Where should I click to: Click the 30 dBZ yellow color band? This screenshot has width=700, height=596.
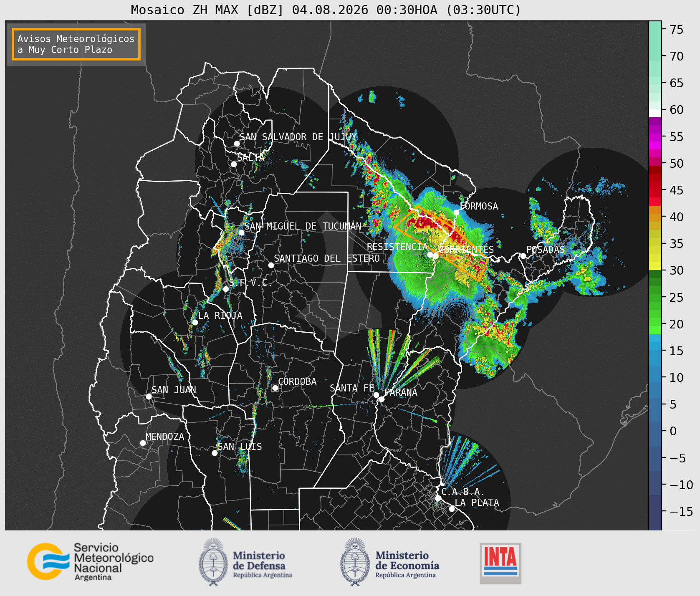tap(655, 266)
